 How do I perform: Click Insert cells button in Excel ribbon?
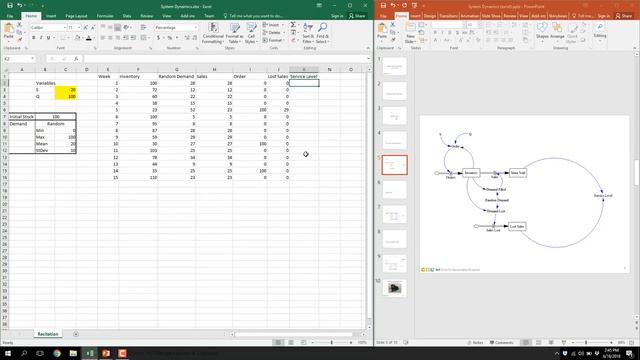pos(272,25)
